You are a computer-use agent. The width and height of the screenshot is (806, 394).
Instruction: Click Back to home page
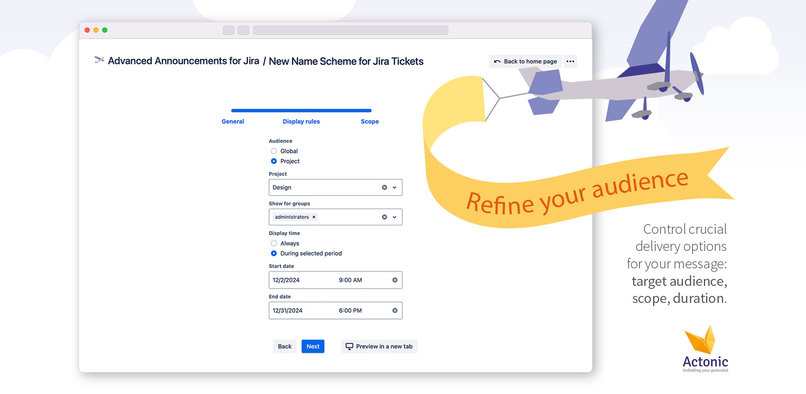[x=525, y=61]
